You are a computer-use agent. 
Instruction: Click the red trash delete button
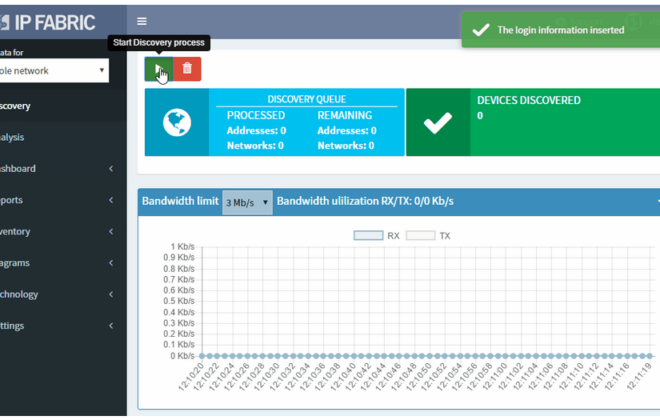point(187,69)
